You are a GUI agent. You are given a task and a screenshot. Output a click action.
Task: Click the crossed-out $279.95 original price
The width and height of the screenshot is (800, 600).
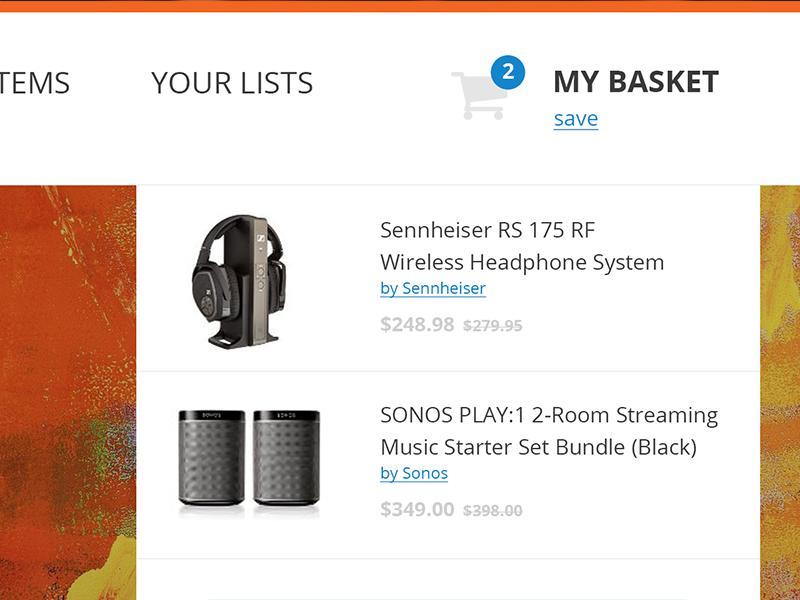[492, 326]
